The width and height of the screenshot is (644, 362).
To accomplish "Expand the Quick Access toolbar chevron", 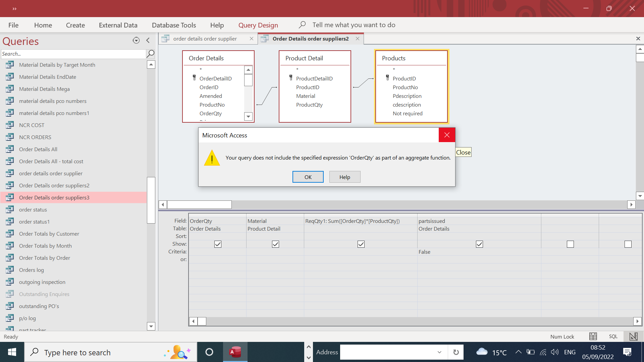I will tap(14, 9).
